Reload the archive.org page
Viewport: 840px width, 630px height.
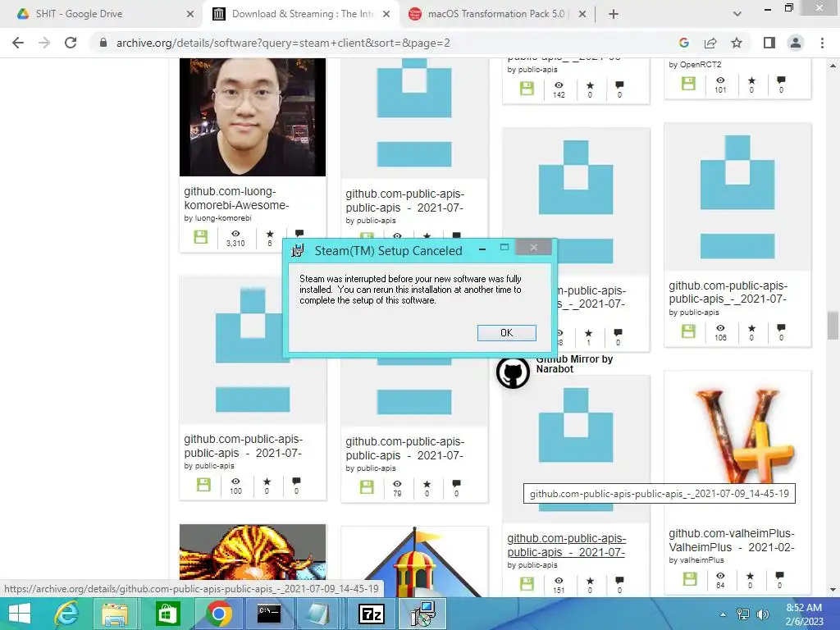(71, 43)
